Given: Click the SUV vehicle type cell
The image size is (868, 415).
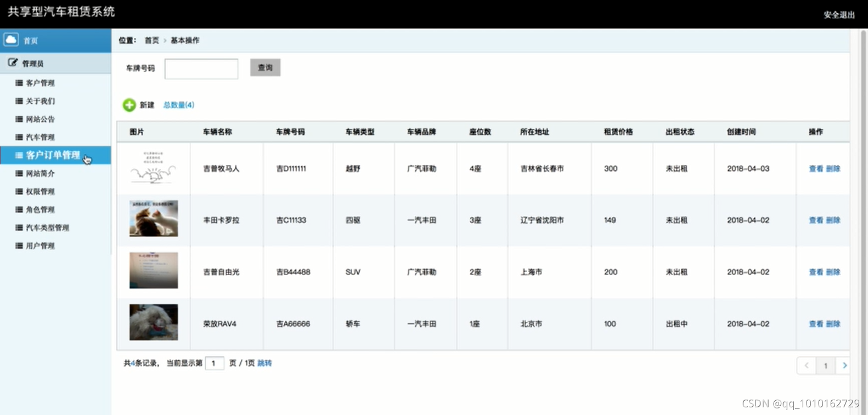Looking at the screenshot, I should point(353,272).
